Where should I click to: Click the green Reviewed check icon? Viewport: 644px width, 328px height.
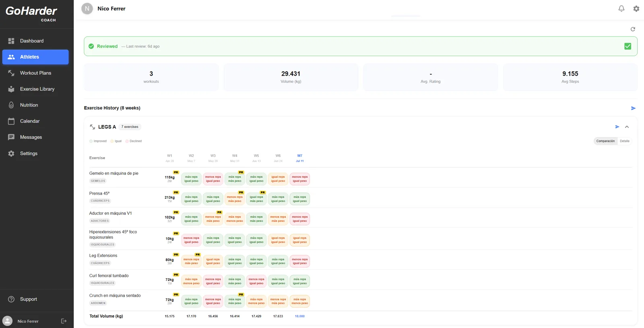(91, 46)
